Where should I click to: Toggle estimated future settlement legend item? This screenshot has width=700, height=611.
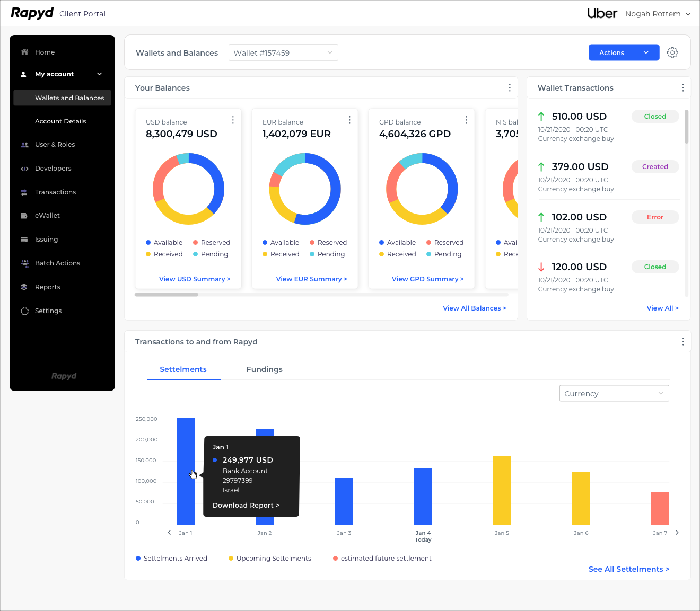[382, 559]
